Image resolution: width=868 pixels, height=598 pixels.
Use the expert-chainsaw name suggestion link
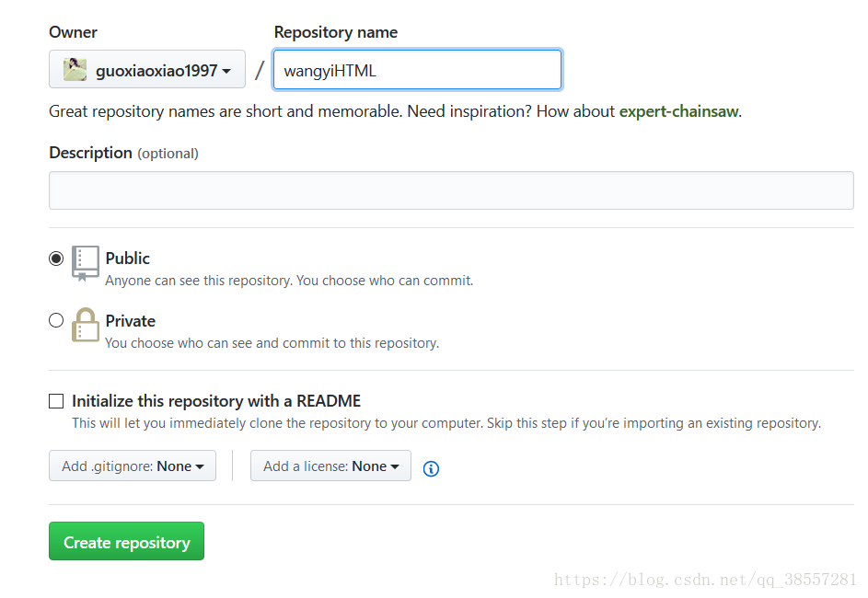click(678, 111)
